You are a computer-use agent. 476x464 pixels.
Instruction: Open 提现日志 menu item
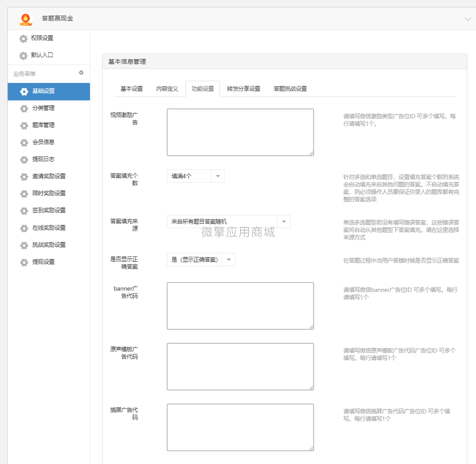coord(44,159)
